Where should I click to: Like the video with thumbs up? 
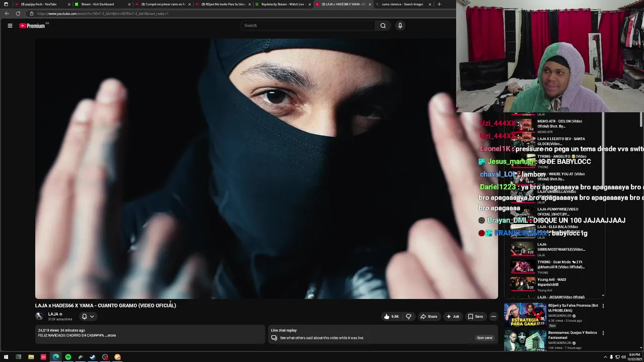pos(391,317)
